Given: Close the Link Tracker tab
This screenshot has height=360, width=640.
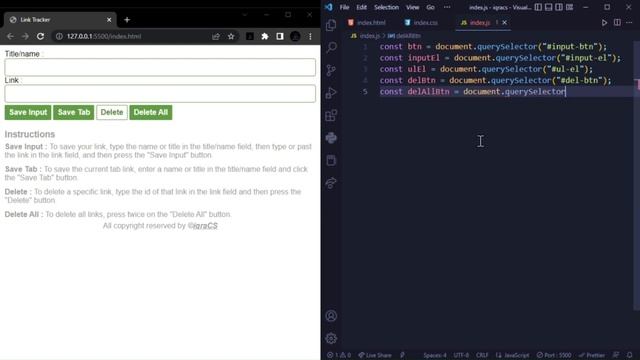Looking at the screenshot, I should 109,20.
